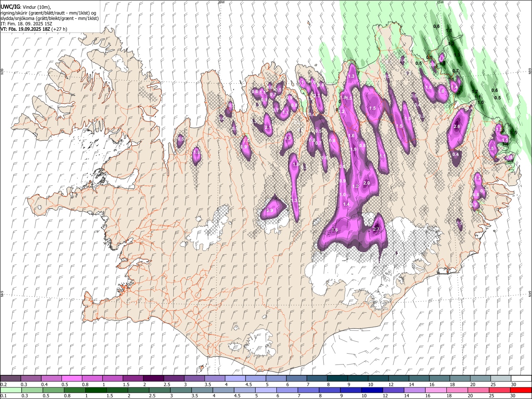Click the '64N' latitude label on right edge
This screenshot has height=399, width=532.
coord(530,293)
